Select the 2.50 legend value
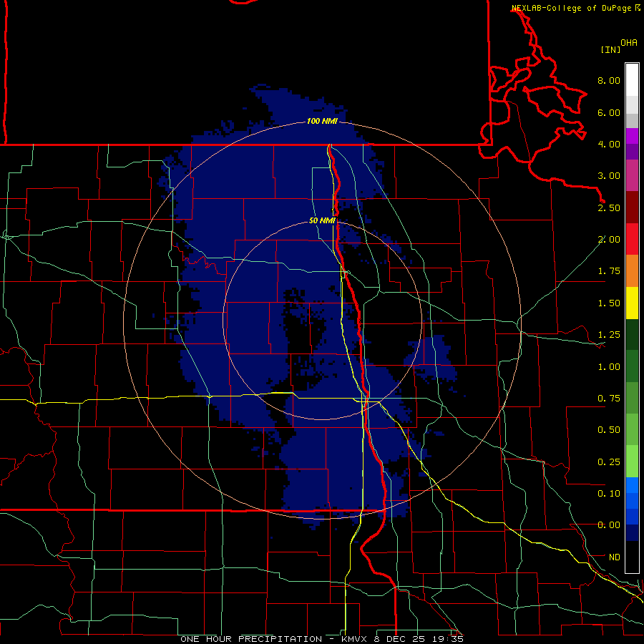 [x=609, y=208]
